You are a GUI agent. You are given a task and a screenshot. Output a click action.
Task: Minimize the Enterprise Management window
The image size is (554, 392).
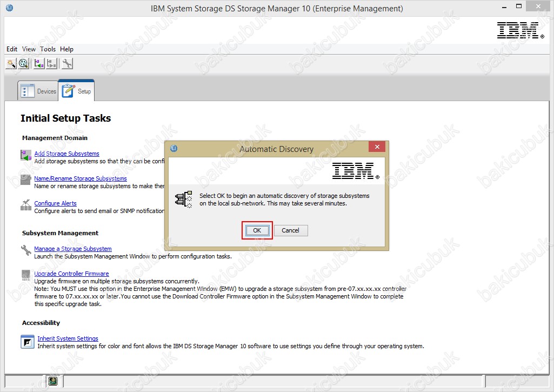pos(504,6)
